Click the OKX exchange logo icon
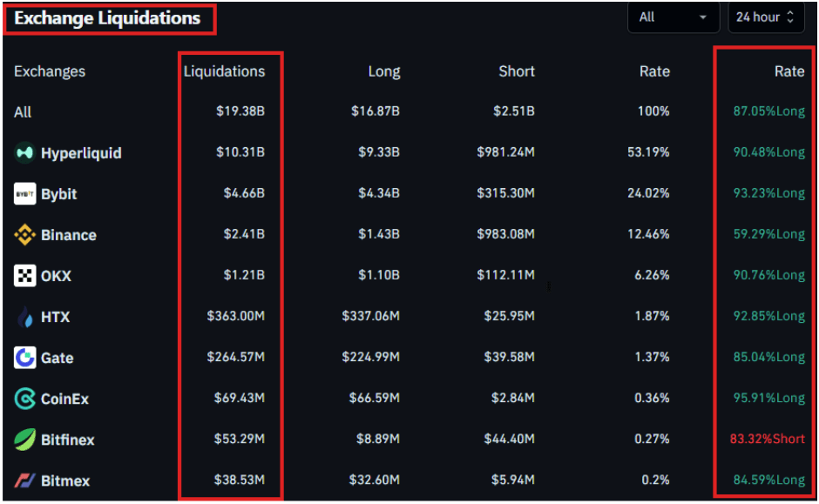The image size is (819, 504). (x=25, y=276)
